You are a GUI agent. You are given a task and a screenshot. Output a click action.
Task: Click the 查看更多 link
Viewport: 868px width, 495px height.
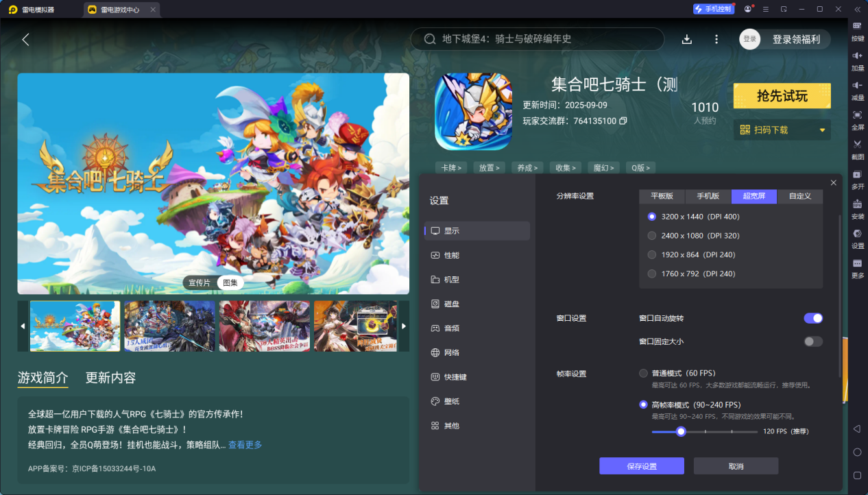coord(245,445)
